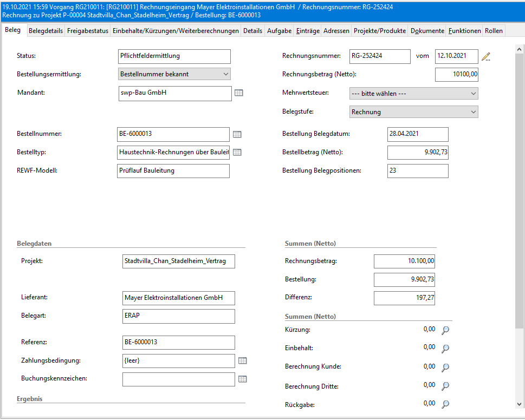
Task: Click the Referenz field BE-6000013
Action: 179,343
